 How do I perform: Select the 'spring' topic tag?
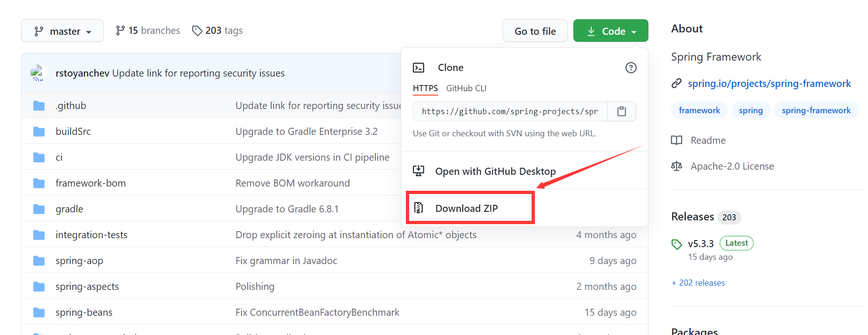pos(751,110)
